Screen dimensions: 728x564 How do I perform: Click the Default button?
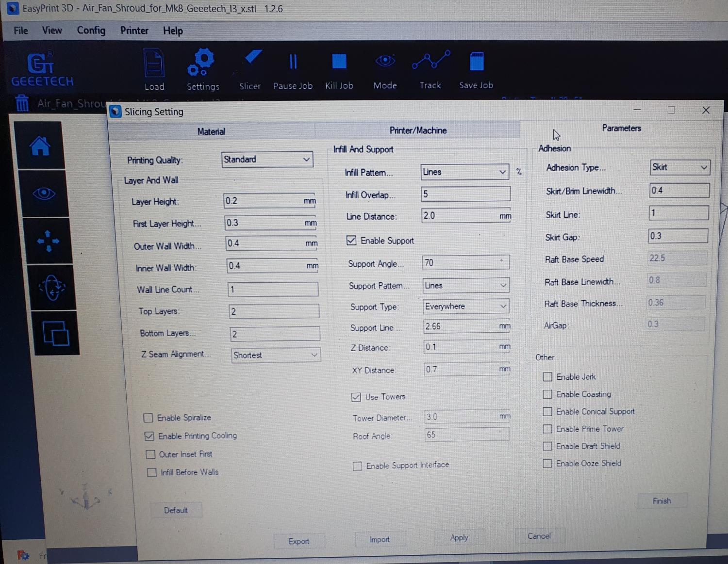(176, 510)
